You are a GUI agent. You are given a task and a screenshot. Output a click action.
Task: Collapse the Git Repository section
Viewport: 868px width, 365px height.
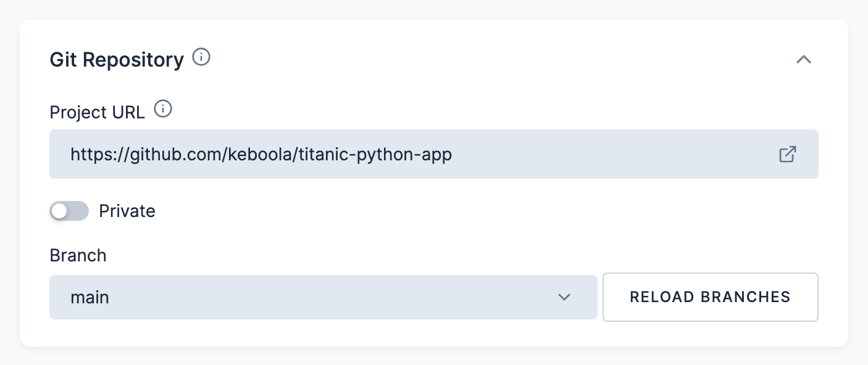803,60
